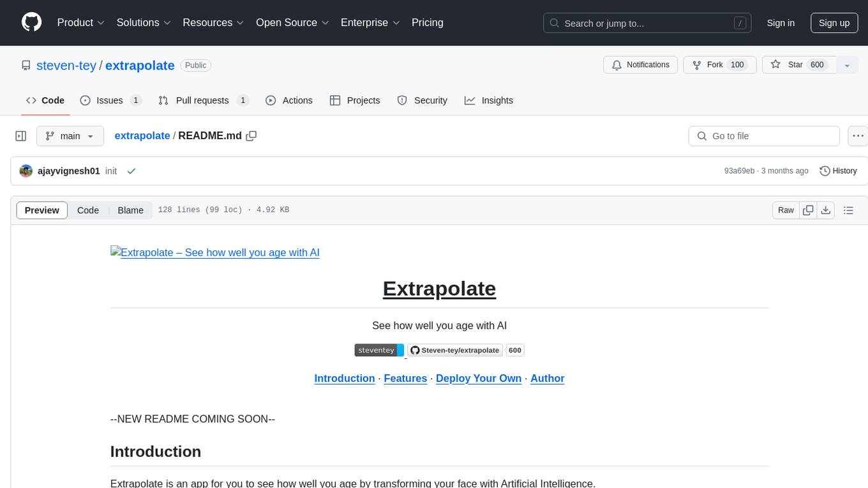The width and height of the screenshot is (868, 488).
Task: Jump to Deploy Your Own section
Action: pyautogui.click(x=479, y=378)
